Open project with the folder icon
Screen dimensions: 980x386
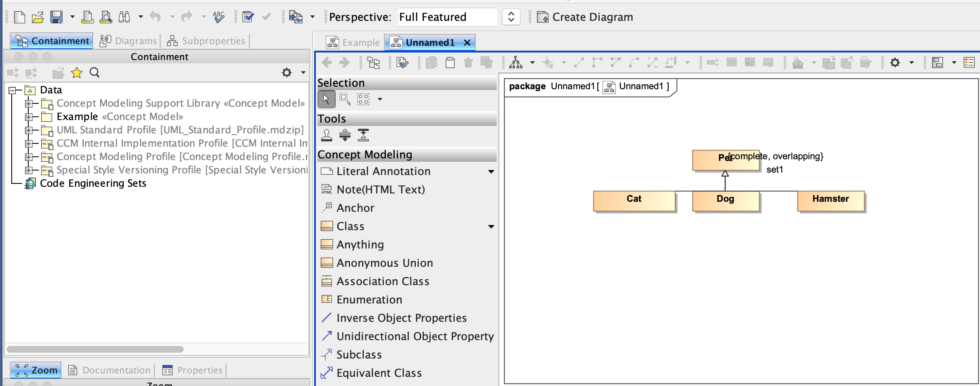(x=38, y=17)
